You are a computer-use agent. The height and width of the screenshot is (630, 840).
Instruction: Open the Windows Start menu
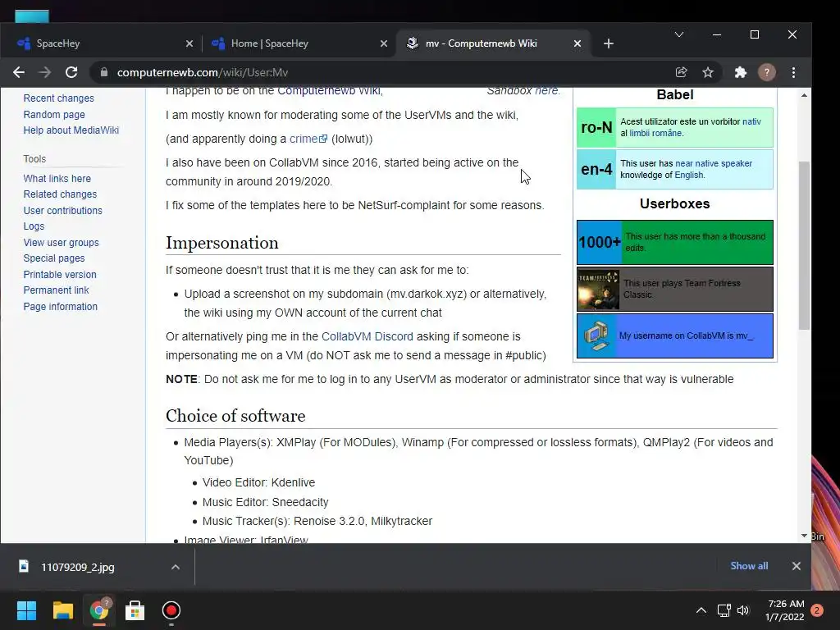(x=26, y=610)
